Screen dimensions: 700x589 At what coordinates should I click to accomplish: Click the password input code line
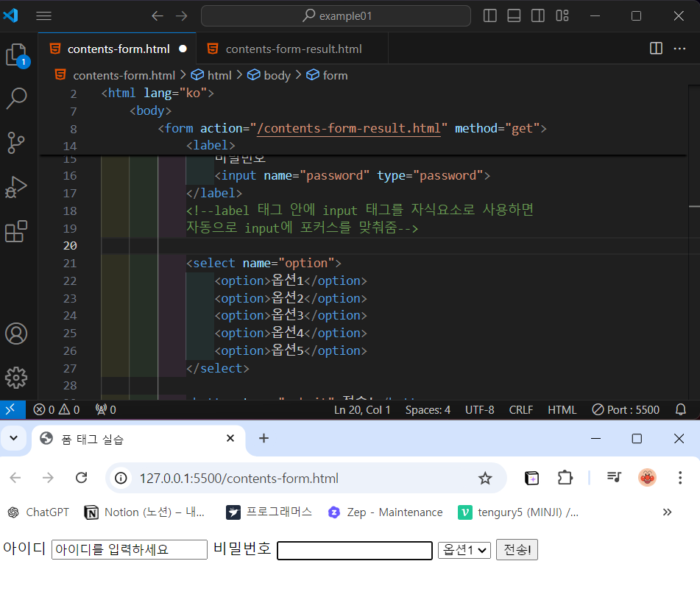[x=353, y=175]
